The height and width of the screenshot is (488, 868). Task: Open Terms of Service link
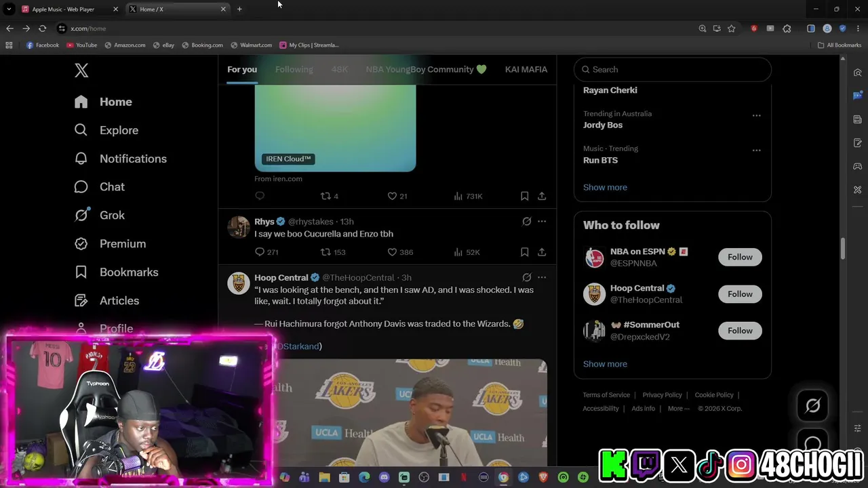(x=606, y=395)
